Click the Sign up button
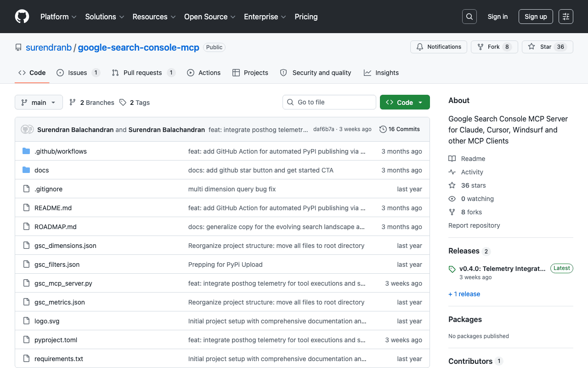Screen dimensions: 588x368 pos(536,17)
